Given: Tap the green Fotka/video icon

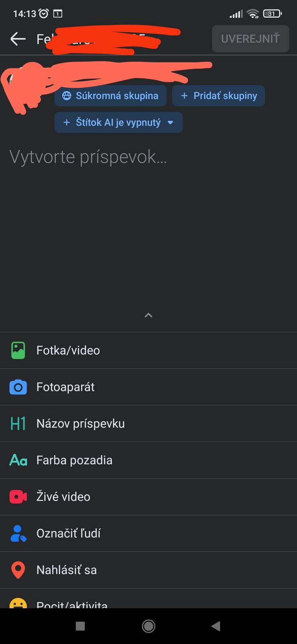Looking at the screenshot, I should pos(18,350).
